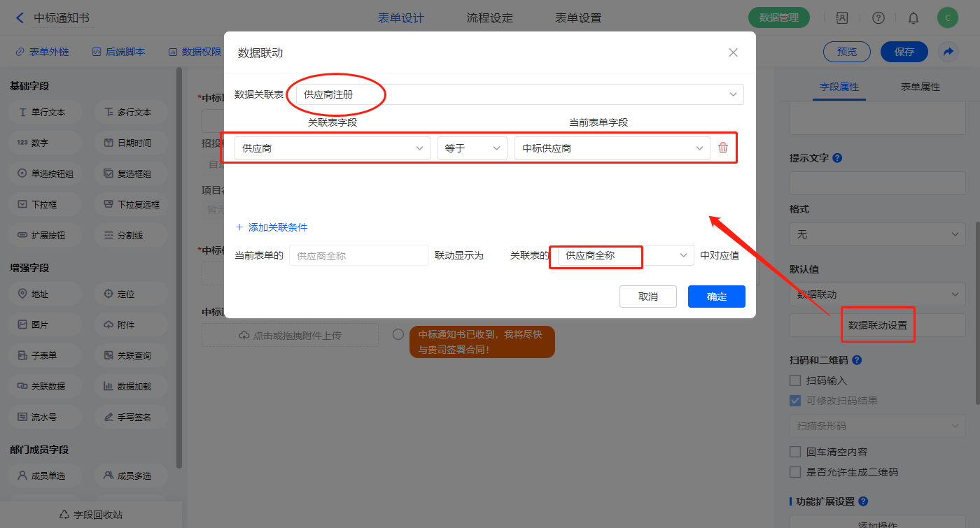The image size is (980, 528).
Task: Open the 中标供应商 current form field dropdown
Action: pyautogui.click(x=612, y=148)
